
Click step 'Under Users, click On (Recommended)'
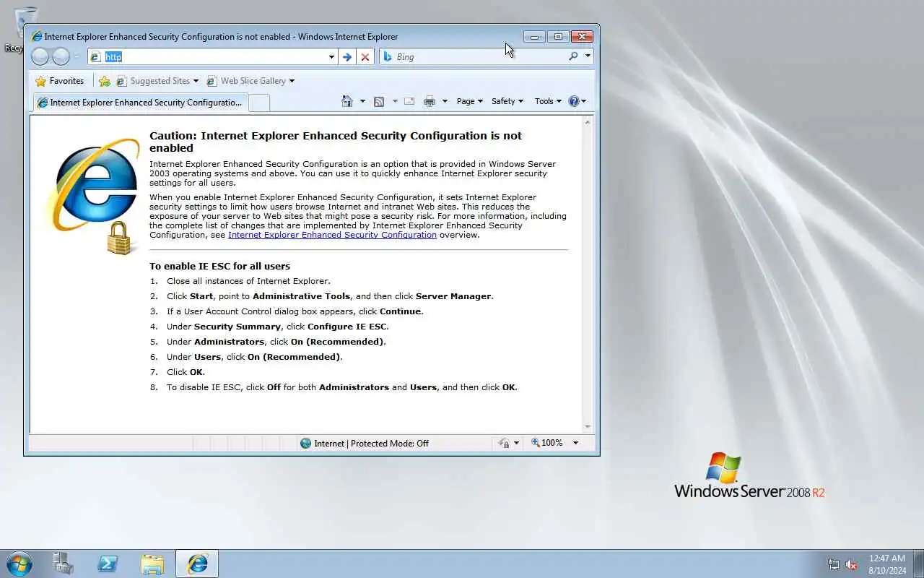255,357
